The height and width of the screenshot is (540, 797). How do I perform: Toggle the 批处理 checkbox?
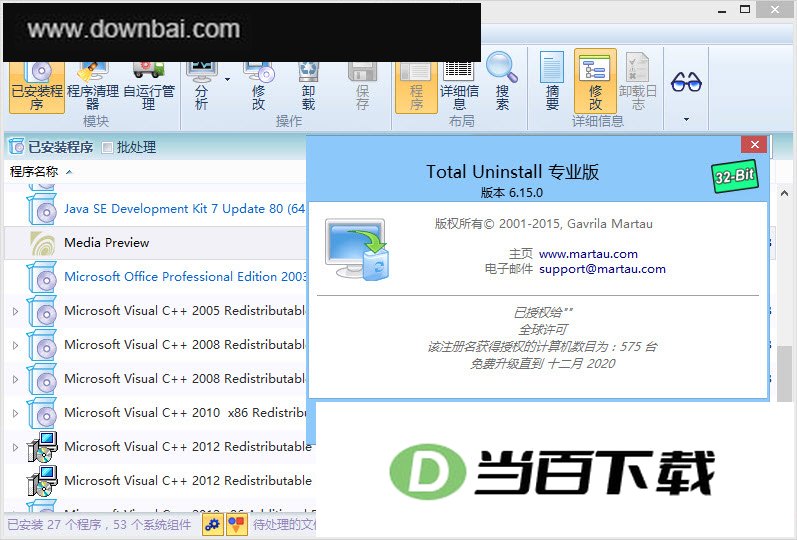(107, 147)
